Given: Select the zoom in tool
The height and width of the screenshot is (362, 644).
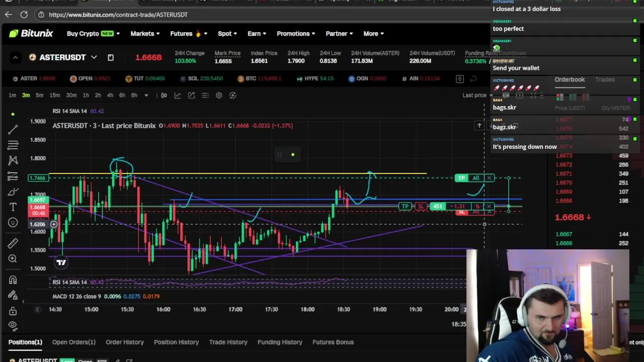Looking at the screenshot, I should (13, 258).
